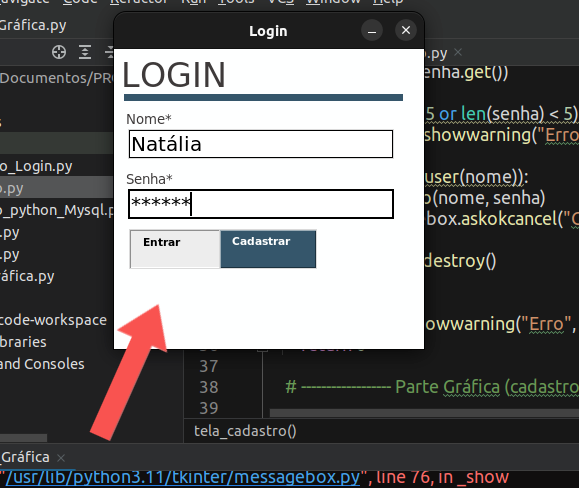Open the Window menu in IDE

333,2
